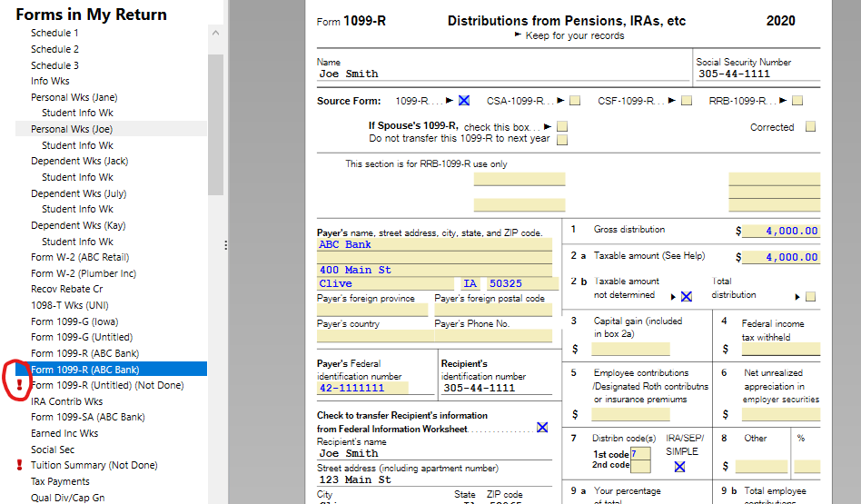Viewport: 861px width, 504px height.
Task: Open Dependent Wks (Jack)
Action: click(80, 161)
